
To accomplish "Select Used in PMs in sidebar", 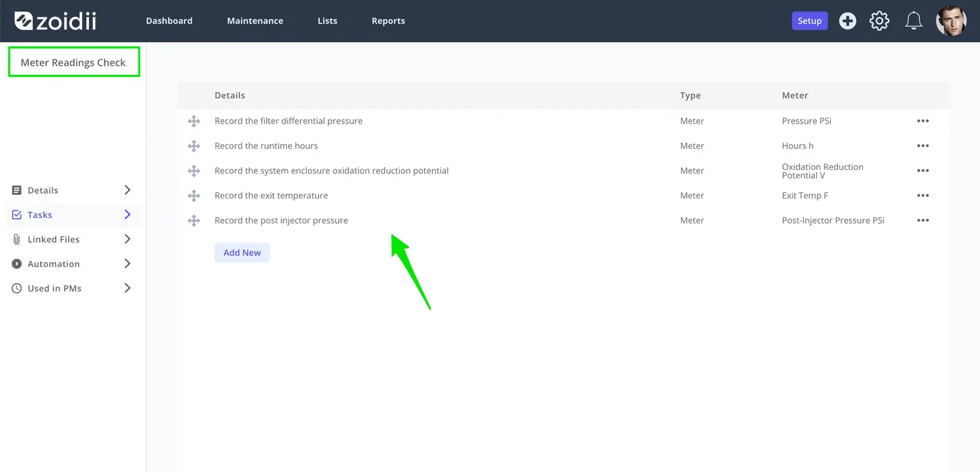I will [55, 288].
